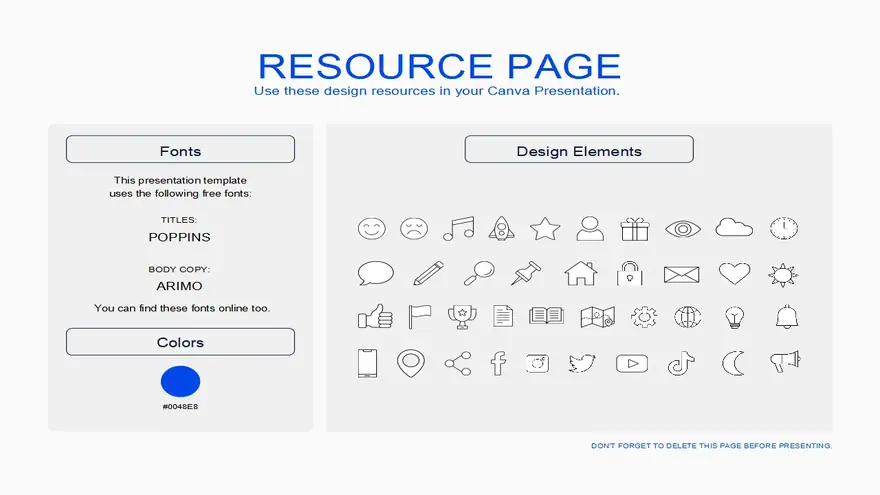Click the document page icon
The width and height of the screenshot is (880, 495).
pos(503,316)
